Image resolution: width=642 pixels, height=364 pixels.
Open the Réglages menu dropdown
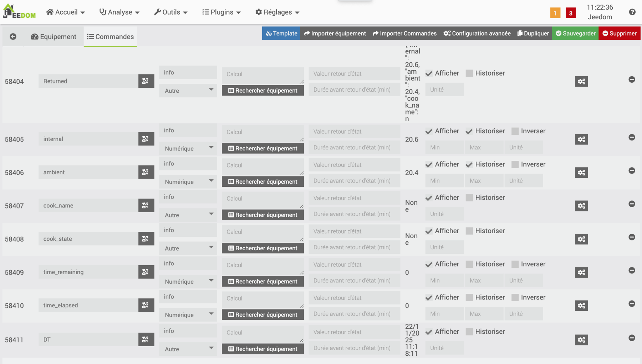pos(277,12)
